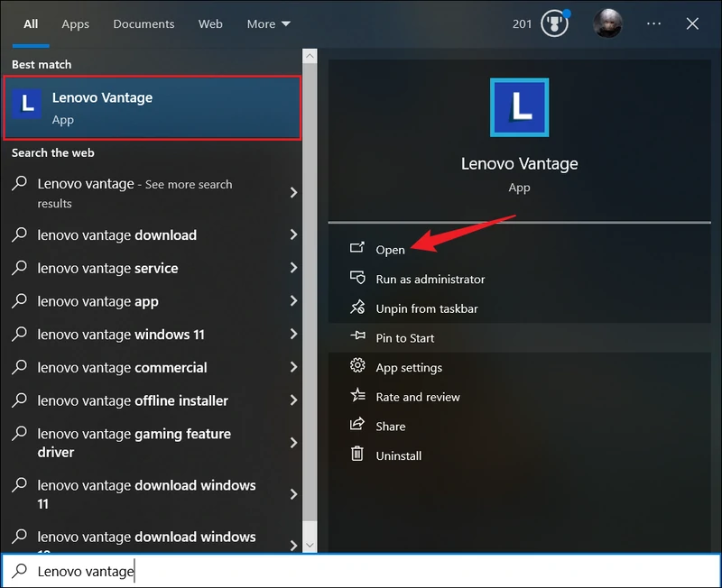Image resolution: width=722 pixels, height=588 pixels.
Task: Switch to the All tab
Action: click(31, 24)
